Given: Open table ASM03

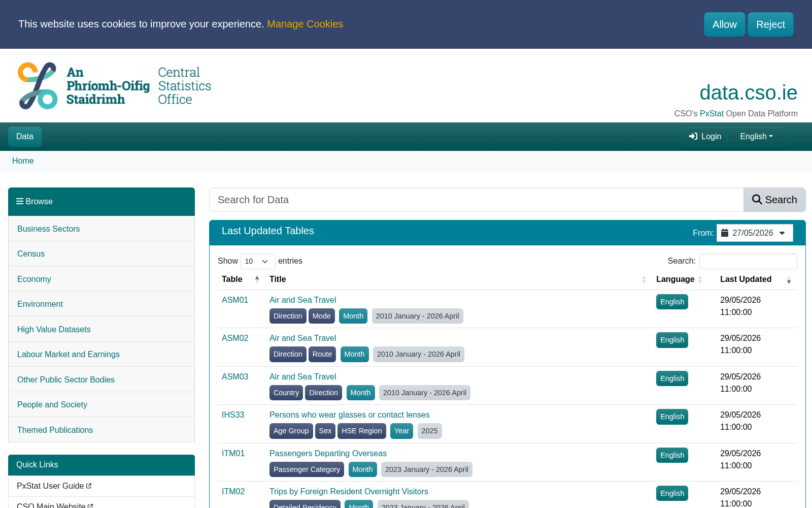Looking at the screenshot, I should tap(235, 376).
